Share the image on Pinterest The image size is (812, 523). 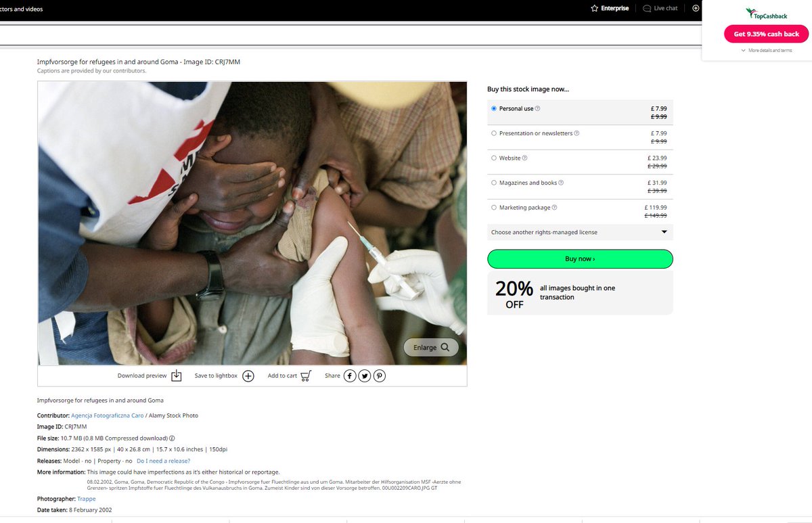380,376
